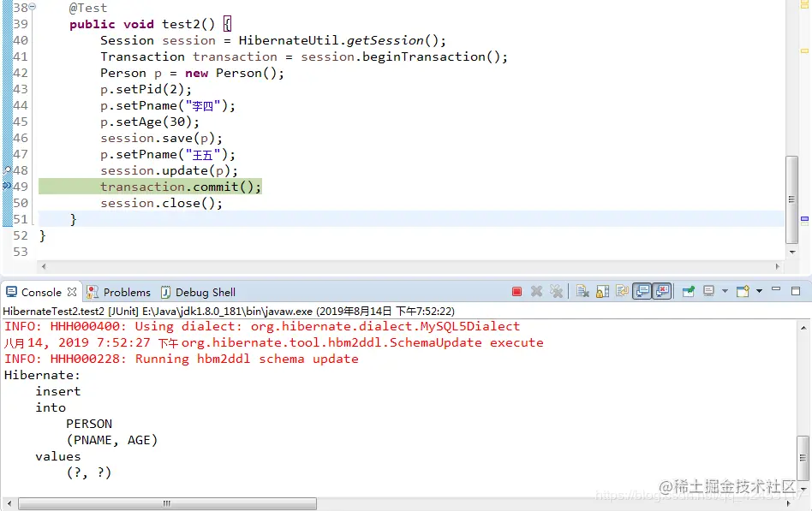This screenshot has height=511, width=812.
Task: Click the editor vertical scrollbar thumb
Action: 791,199
